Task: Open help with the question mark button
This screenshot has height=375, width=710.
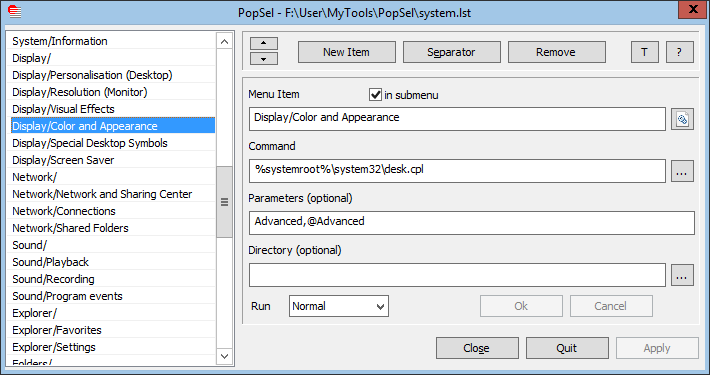Action: (680, 52)
